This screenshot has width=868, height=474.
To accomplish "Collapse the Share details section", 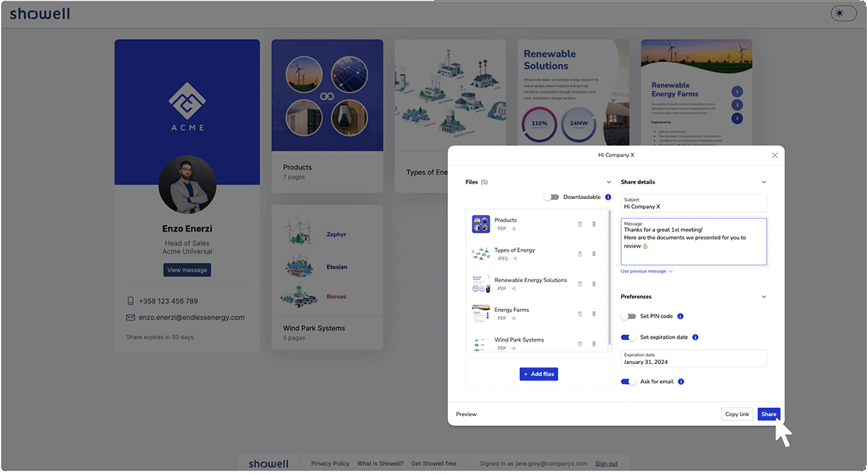I will (765, 182).
